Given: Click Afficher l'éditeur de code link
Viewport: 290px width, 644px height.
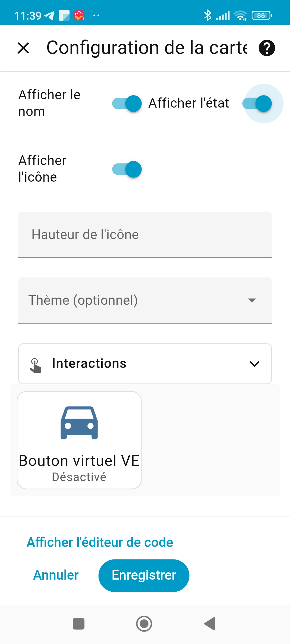Looking at the screenshot, I should [x=100, y=542].
